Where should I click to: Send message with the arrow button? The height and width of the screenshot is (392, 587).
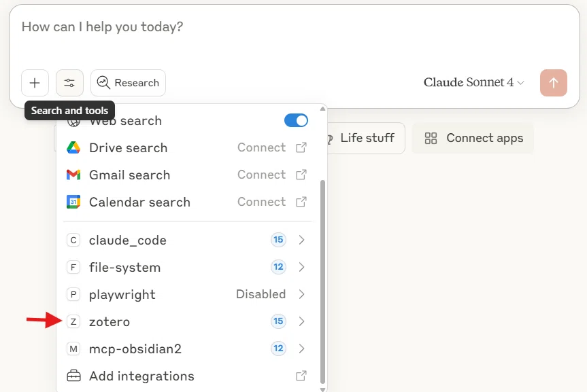pyautogui.click(x=553, y=83)
